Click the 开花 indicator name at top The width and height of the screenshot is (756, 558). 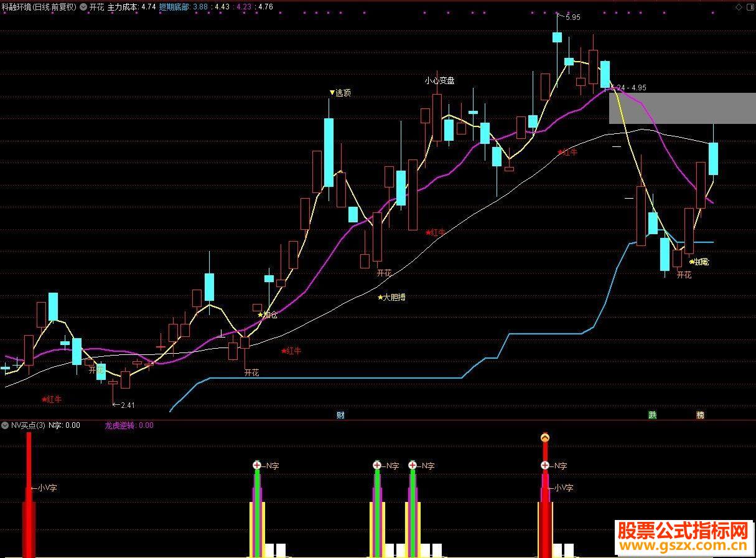click(97, 7)
